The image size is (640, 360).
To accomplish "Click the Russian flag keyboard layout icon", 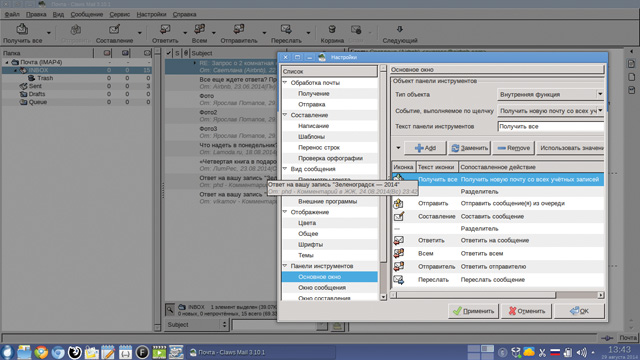I will 555,352.
